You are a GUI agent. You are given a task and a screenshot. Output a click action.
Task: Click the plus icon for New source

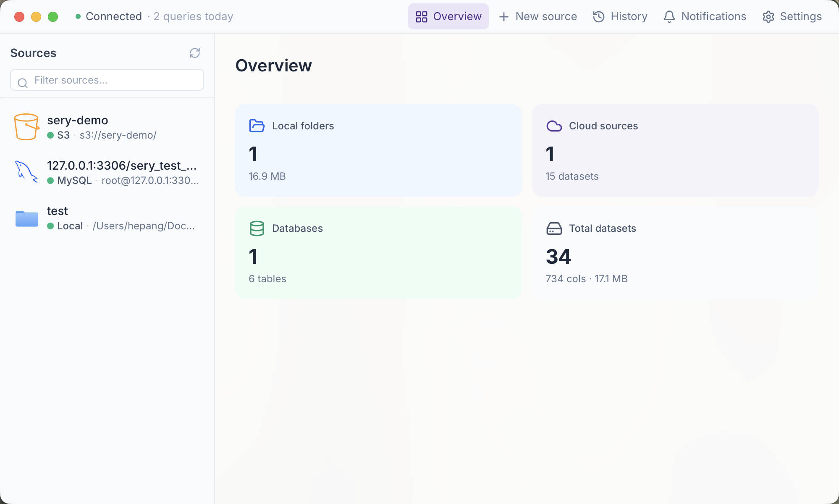pyautogui.click(x=503, y=16)
